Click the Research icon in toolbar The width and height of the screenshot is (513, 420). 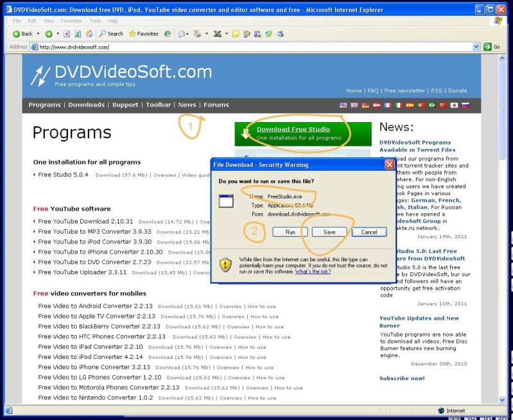pyautogui.click(x=258, y=34)
